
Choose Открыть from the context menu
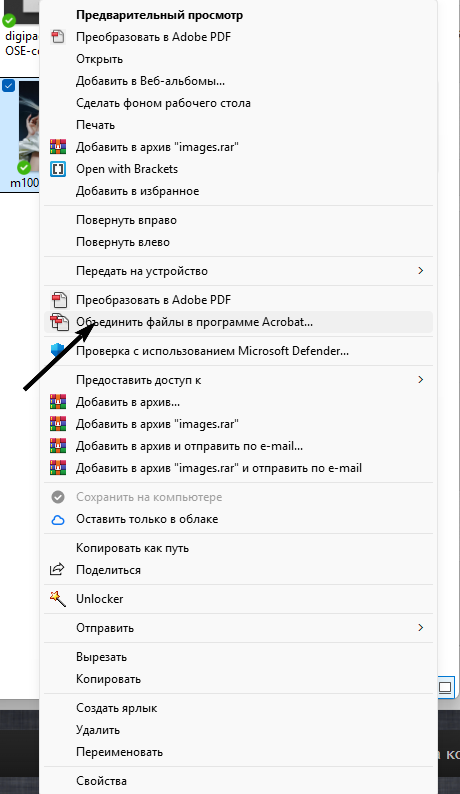point(239,59)
